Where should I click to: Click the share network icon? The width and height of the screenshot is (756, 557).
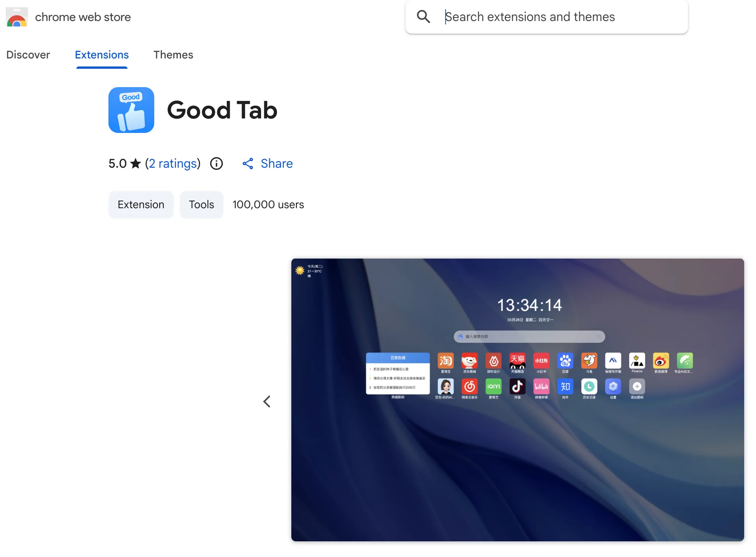(248, 164)
